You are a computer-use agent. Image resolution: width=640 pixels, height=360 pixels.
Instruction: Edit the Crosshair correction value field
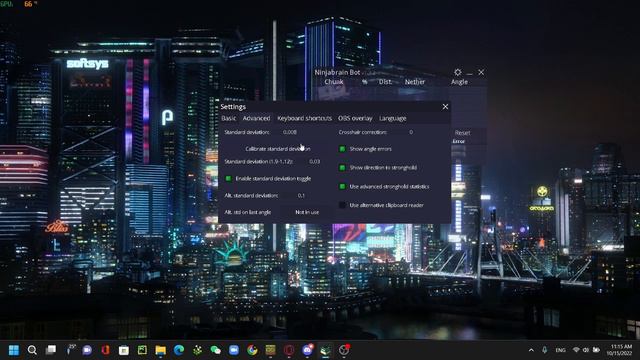(411, 132)
